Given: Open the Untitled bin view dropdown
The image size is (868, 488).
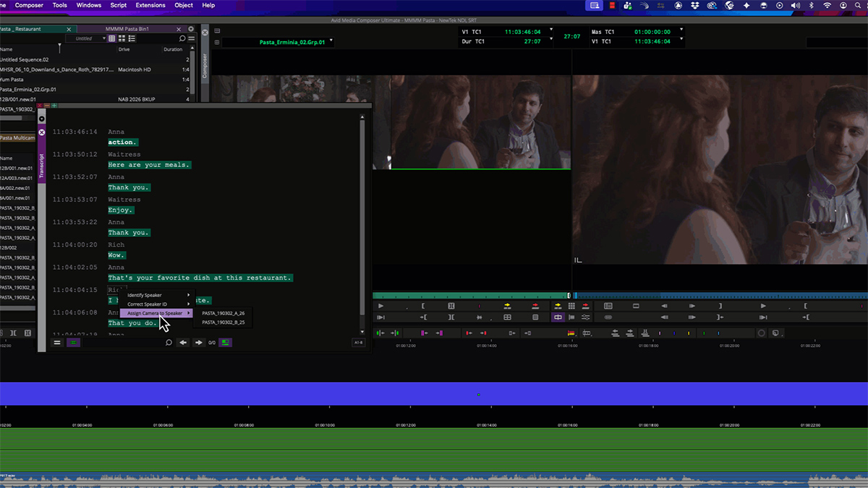Looking at the screenshot, I should point(85,38).
